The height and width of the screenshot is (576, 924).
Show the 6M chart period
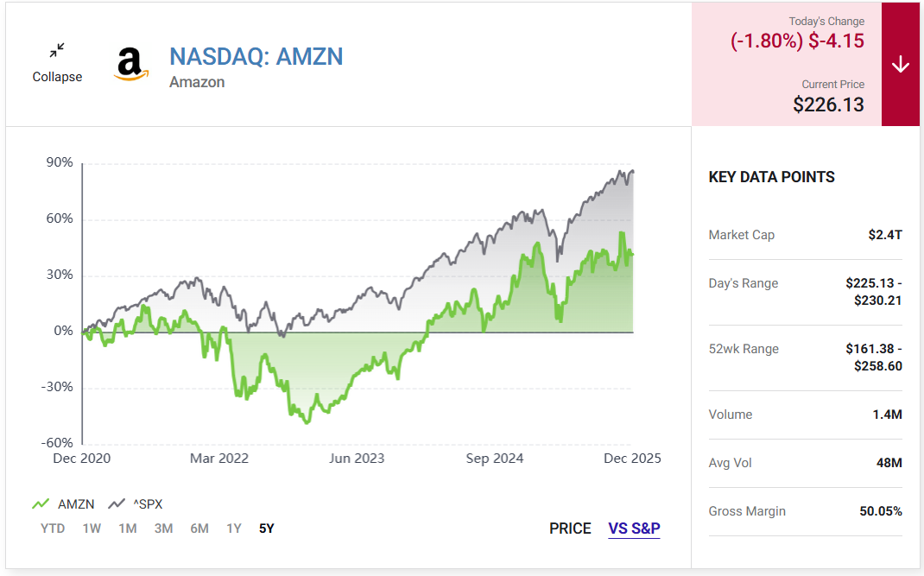[199, 529]
